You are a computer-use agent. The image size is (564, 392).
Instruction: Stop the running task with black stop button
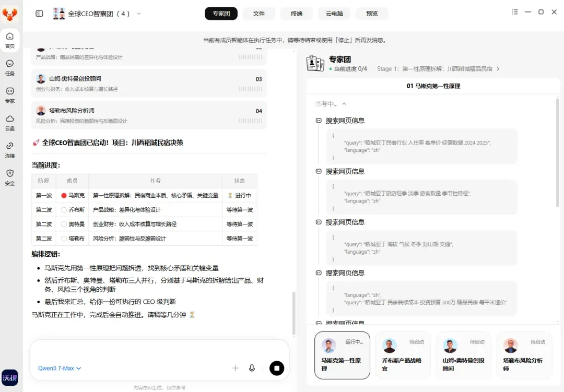tap(277, 368)
